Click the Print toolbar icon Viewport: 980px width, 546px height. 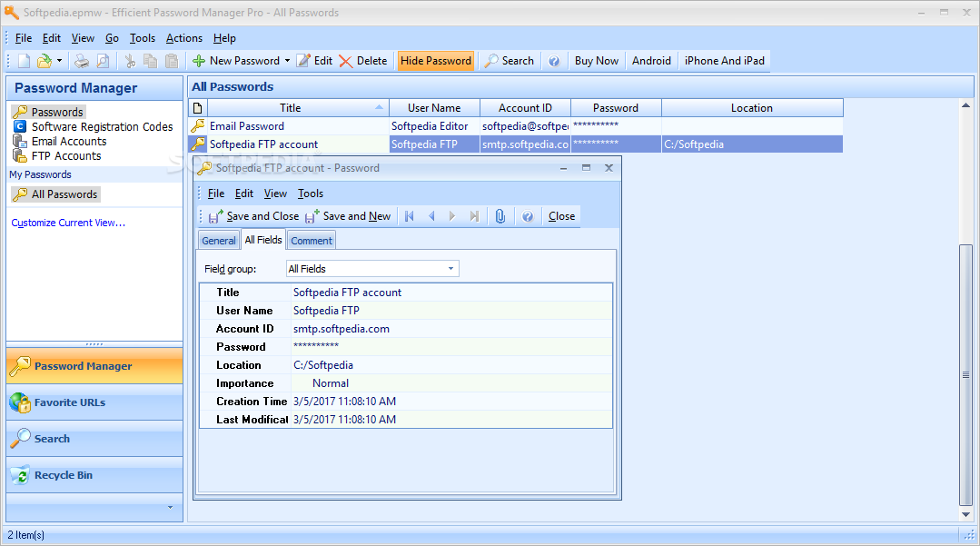pos(82,61)
